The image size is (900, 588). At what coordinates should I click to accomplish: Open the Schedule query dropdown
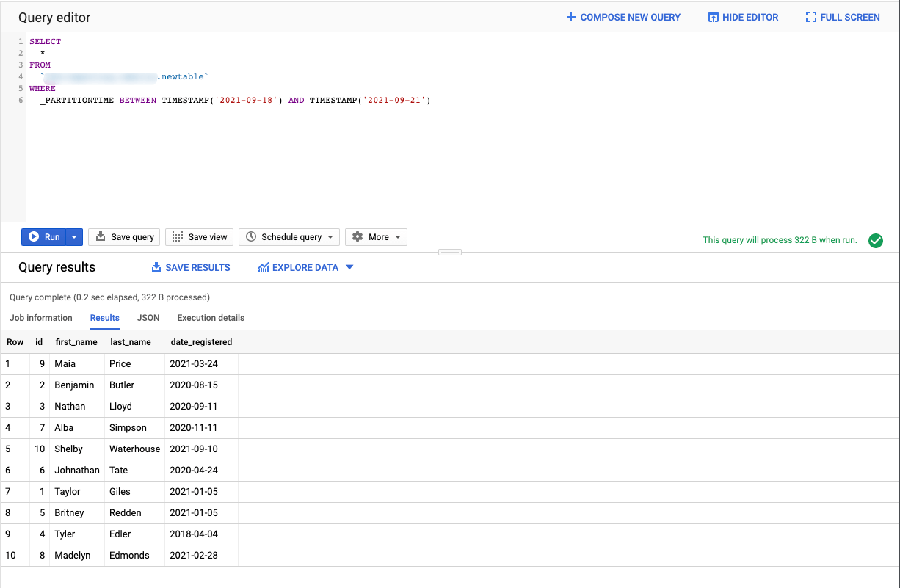(330, 236)
